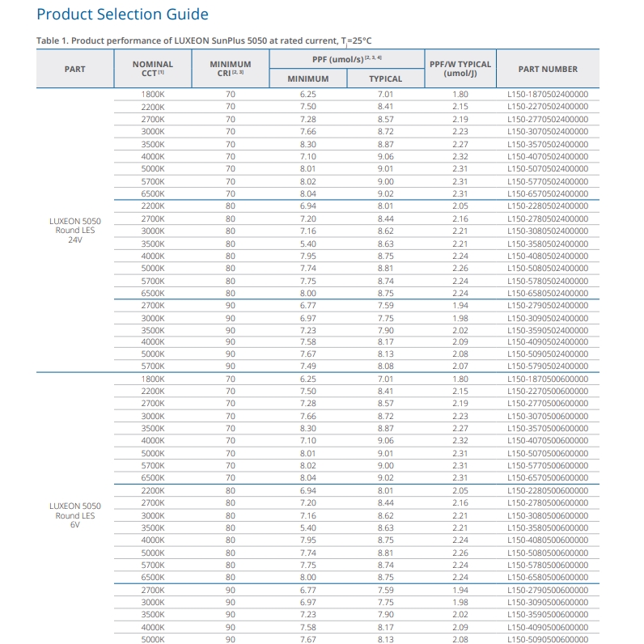Click the LUXEON 5050 Round LES 24V cell
Viewport: 644px width, 644px height.
coord(75,231)
